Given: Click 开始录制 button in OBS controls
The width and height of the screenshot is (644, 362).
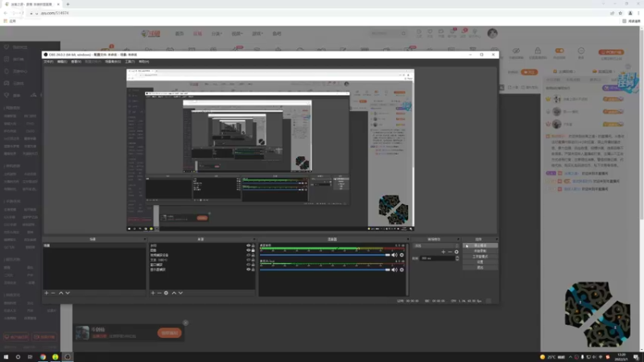Looking at the screenshot, I should pos(480,251).
